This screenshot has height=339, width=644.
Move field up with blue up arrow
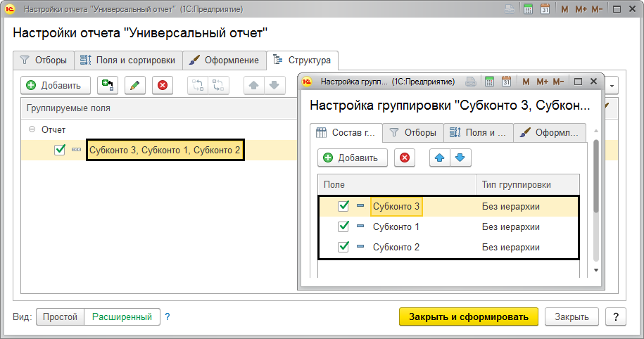pos(439,158)
